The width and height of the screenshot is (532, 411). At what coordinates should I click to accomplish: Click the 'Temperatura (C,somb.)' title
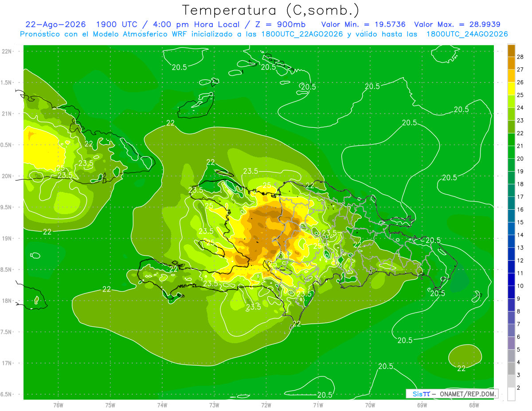270,10
